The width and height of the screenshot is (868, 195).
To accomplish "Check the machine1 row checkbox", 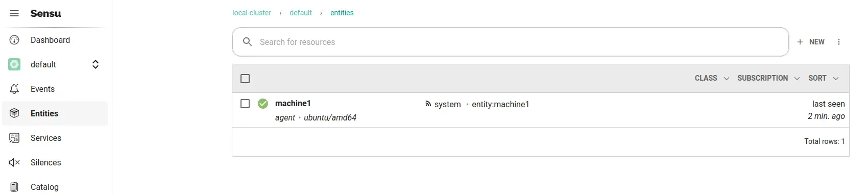I will (245, 104).
